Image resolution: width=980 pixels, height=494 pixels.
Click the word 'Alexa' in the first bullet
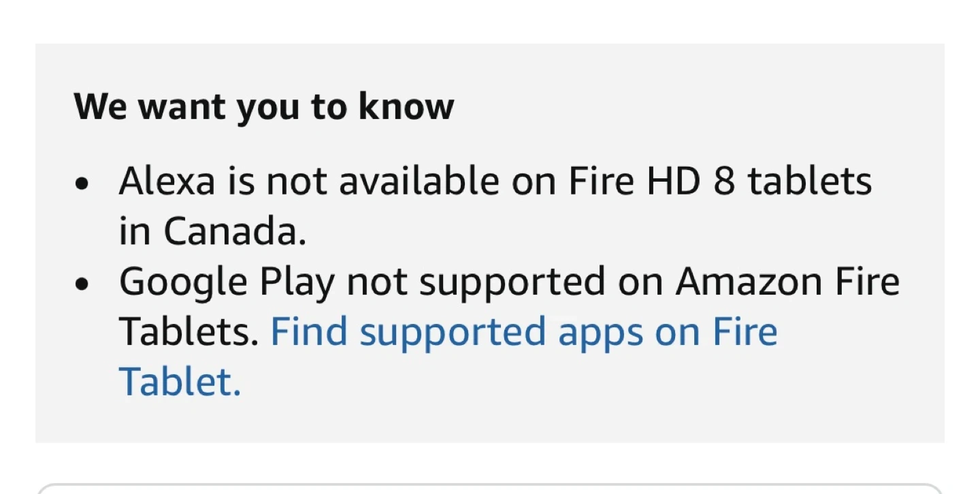click(167, 182)
